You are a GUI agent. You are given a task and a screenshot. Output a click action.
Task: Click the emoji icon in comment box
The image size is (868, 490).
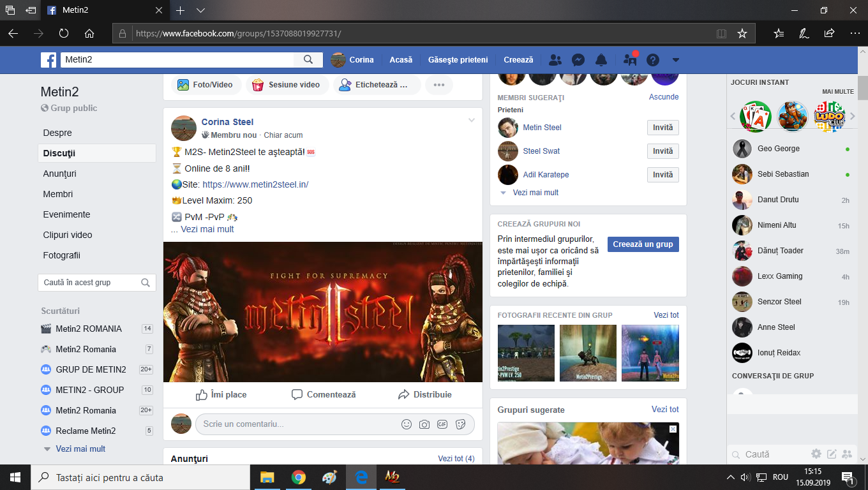[407, 424]
